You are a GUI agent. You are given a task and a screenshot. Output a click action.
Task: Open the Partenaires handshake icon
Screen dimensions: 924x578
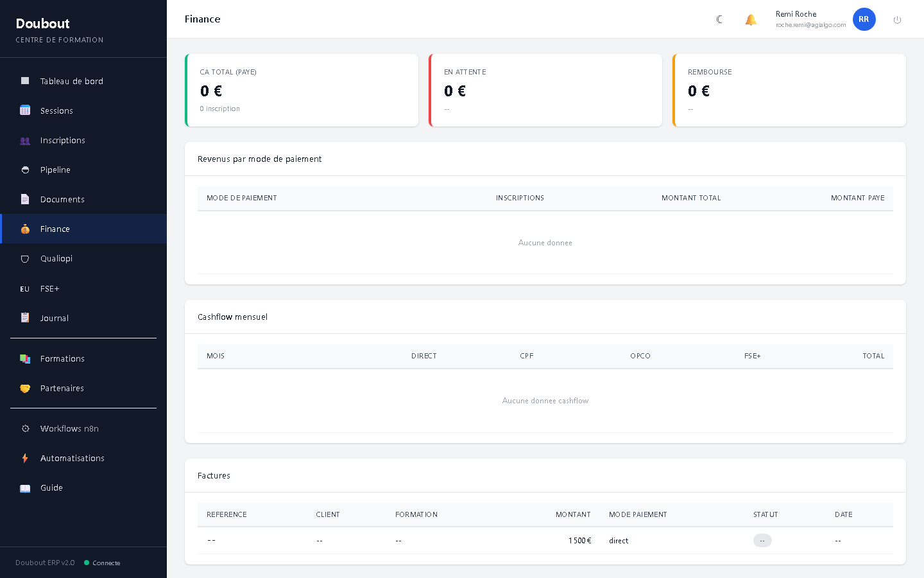pos(24,388)
